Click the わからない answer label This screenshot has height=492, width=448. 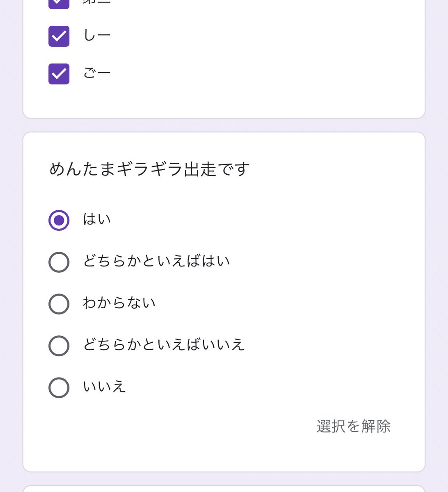point(119,303)
